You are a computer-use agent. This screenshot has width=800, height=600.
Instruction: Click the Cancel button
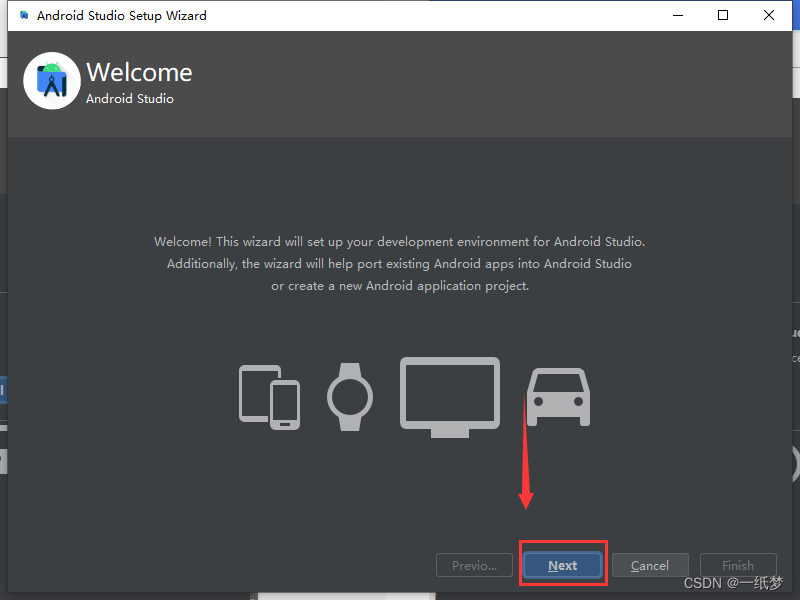[x=650, y=565]
